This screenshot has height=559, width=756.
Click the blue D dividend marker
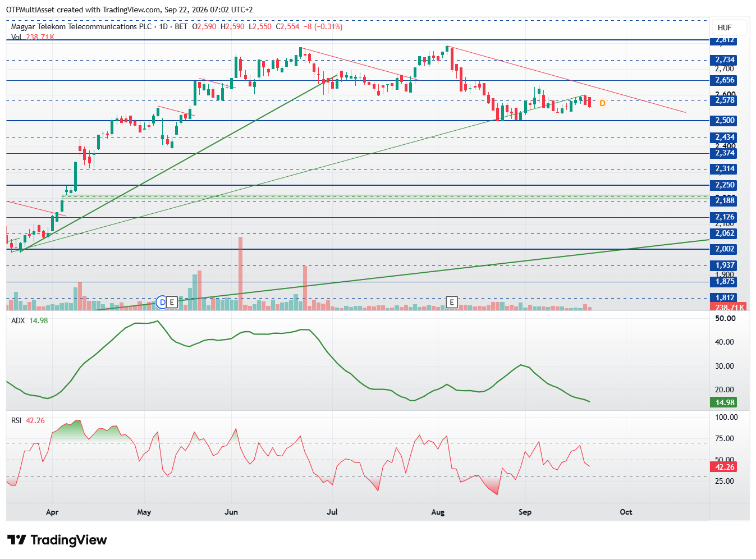(162, 303)
